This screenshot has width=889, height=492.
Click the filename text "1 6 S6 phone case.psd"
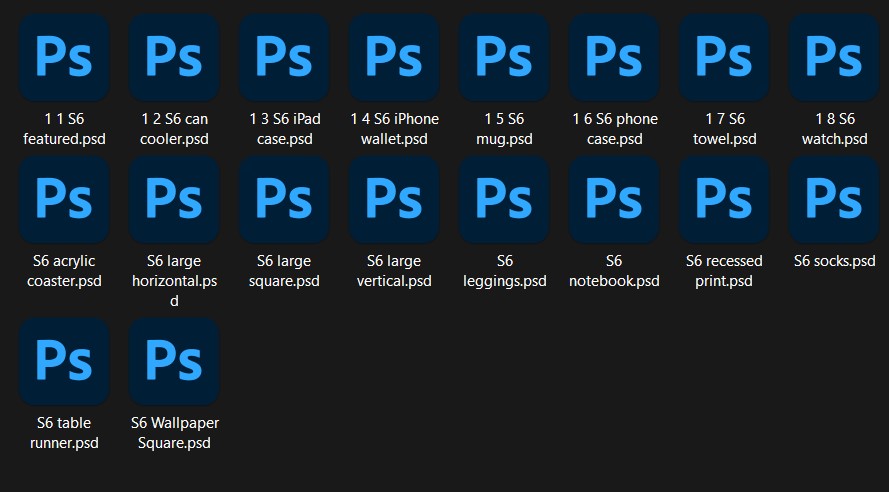[x=615, y=129]
